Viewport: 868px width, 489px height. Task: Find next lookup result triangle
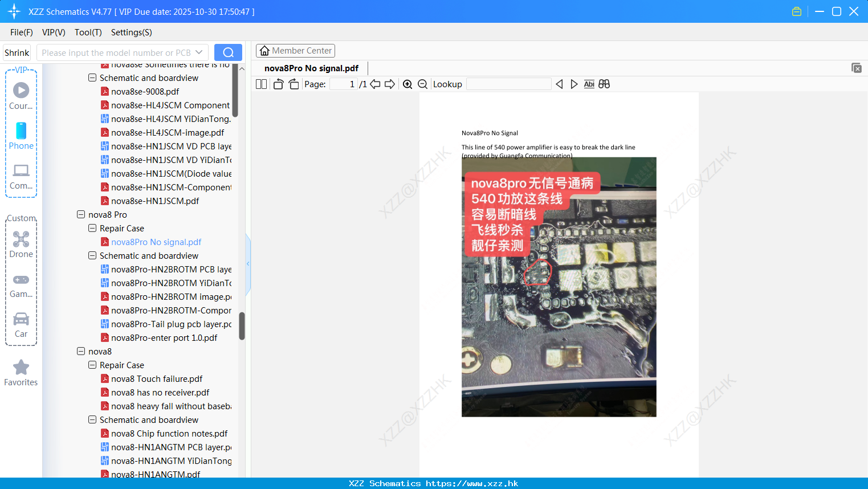point(574,84)
